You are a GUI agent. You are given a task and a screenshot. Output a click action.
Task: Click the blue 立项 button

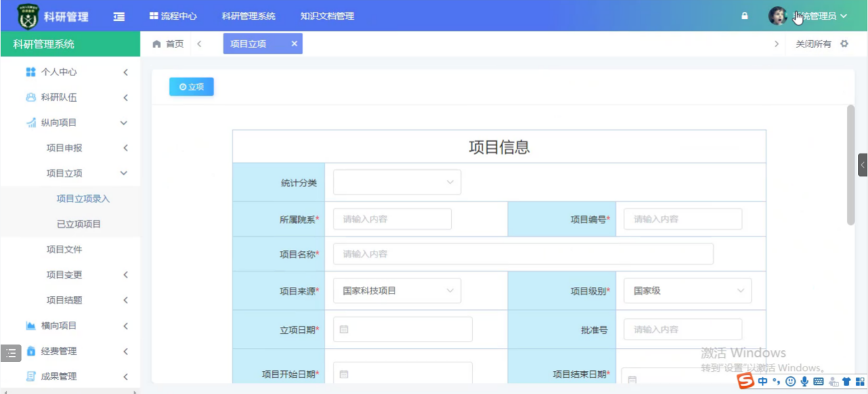(x=192, y=87)
